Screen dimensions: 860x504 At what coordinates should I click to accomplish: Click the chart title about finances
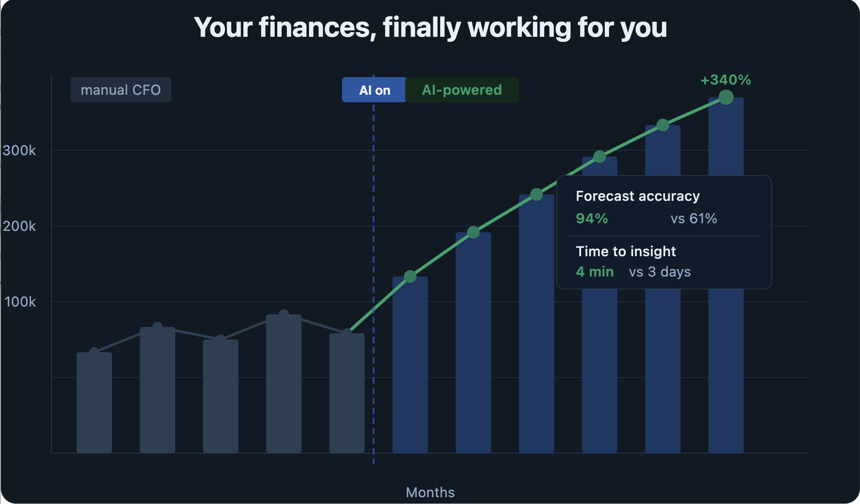coord(430,27)
